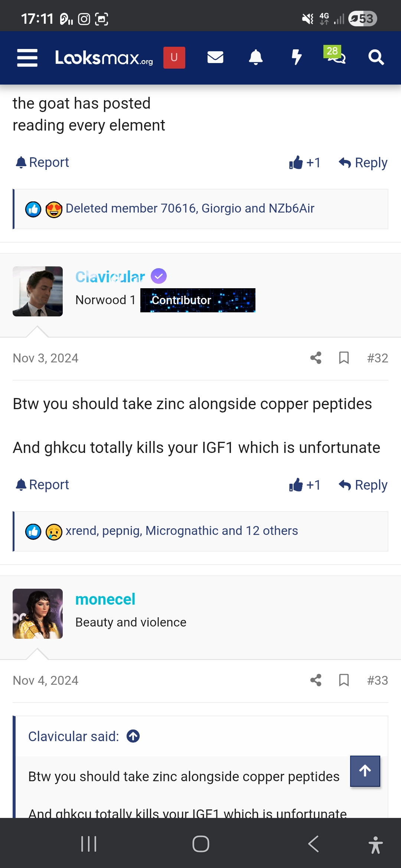Image resolution: width=401 pixels, height=868 pixels.
Task: Reply to Clavicular's zinc post
Action: (x=363, y=485)
